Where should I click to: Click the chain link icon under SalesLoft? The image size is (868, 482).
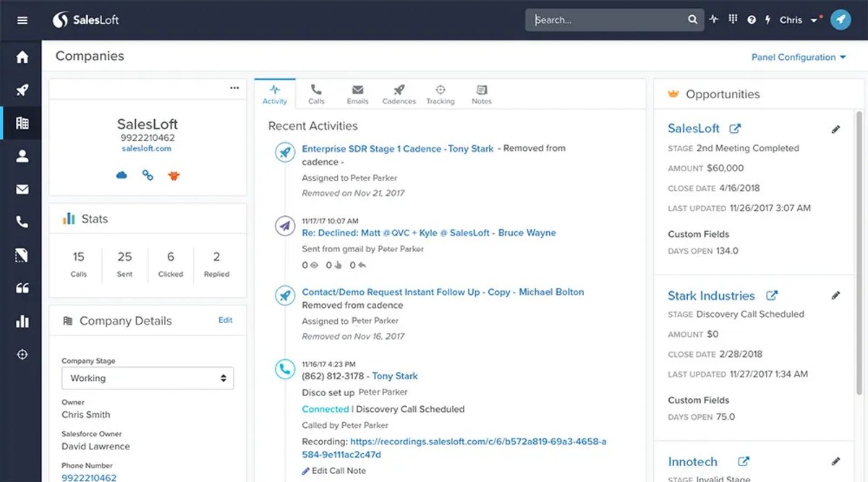148,175
